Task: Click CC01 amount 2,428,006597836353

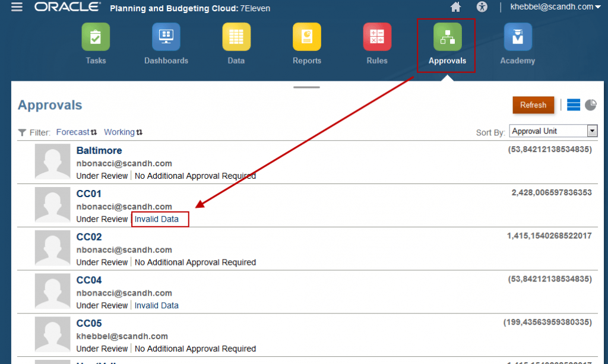Action: click(x=552, y=192)
